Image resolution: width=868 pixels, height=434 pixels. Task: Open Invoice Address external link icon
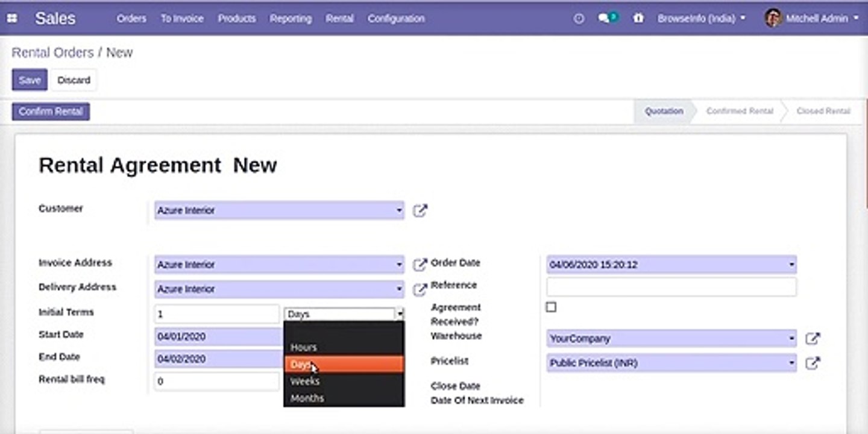(420, 265)
